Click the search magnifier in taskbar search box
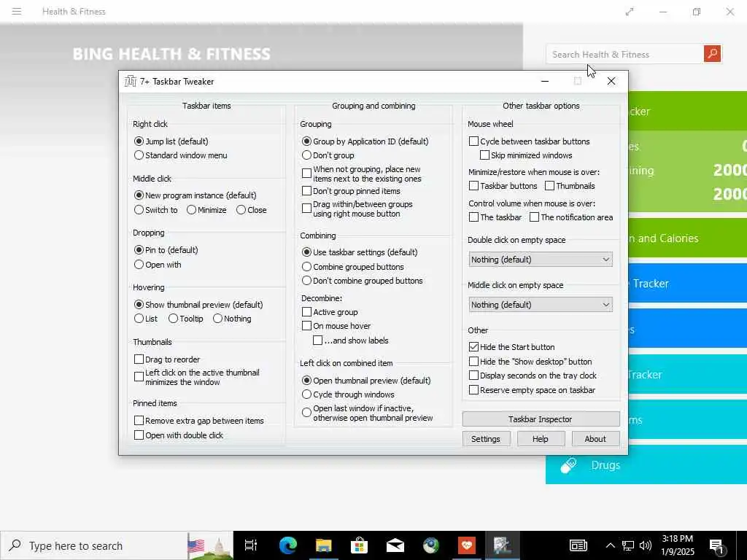The width and height of the screenshot is (747, 560). 15,545
